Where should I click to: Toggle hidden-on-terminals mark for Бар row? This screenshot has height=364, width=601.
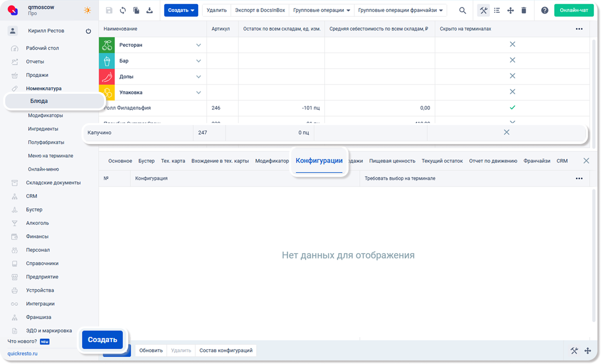pyautogui.click(x=512, y=60)
